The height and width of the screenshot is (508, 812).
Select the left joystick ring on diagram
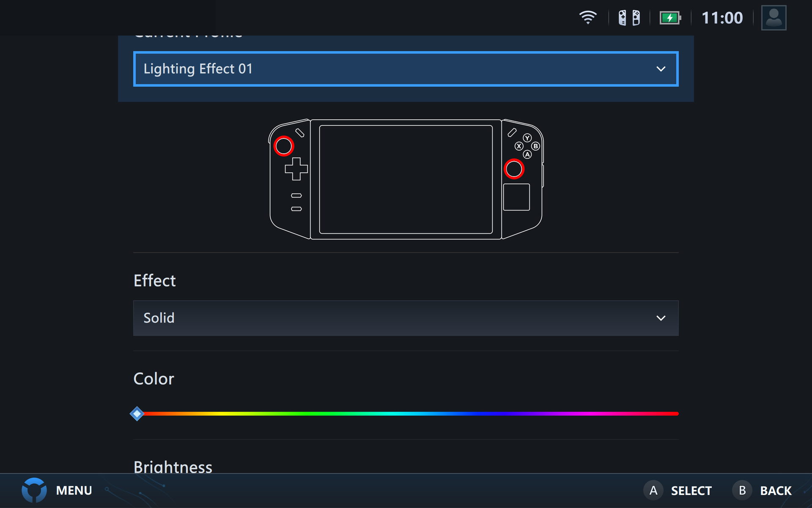(x=283, y=146)
